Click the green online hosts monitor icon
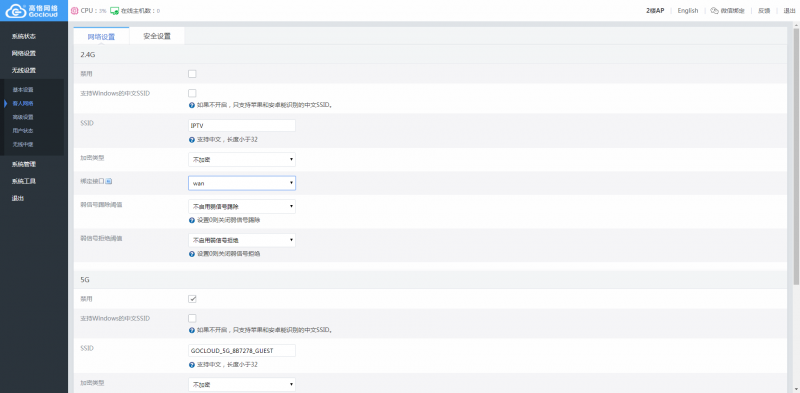Screen dimensions: 800x393 pos(114,10)
